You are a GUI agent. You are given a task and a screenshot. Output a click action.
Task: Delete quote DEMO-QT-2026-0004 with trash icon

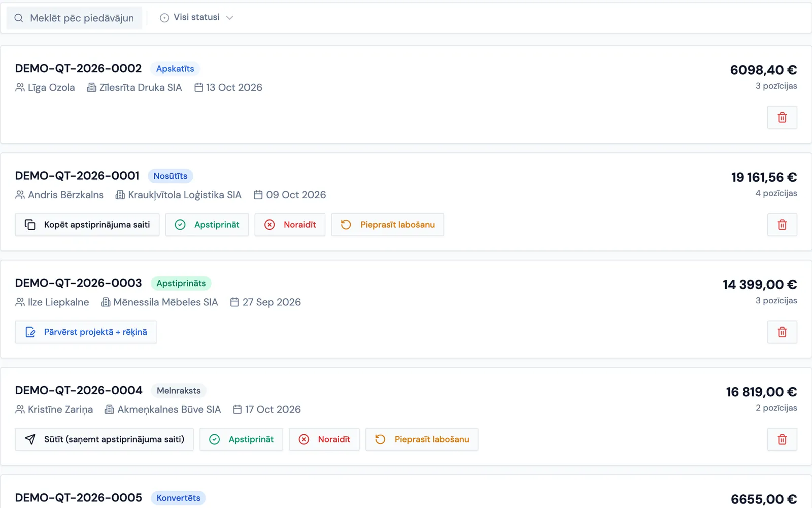(782, 439)
